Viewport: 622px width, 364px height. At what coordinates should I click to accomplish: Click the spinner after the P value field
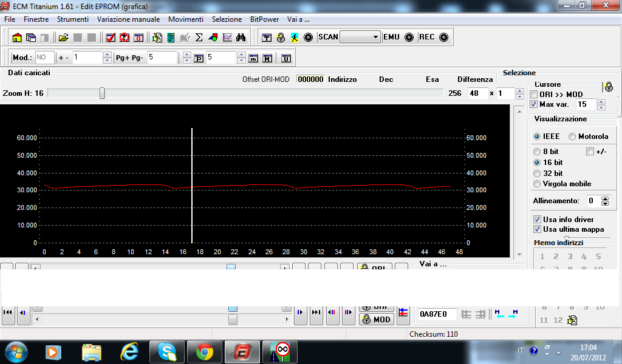click(241, 58)
